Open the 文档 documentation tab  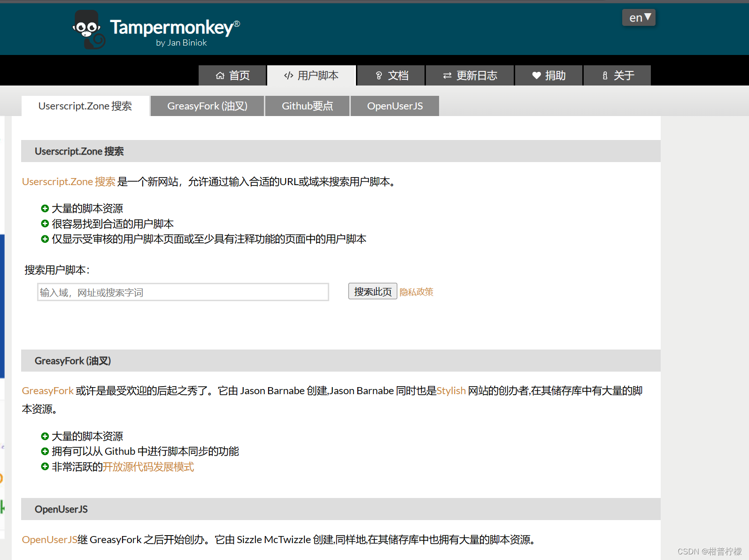(391, 76)
